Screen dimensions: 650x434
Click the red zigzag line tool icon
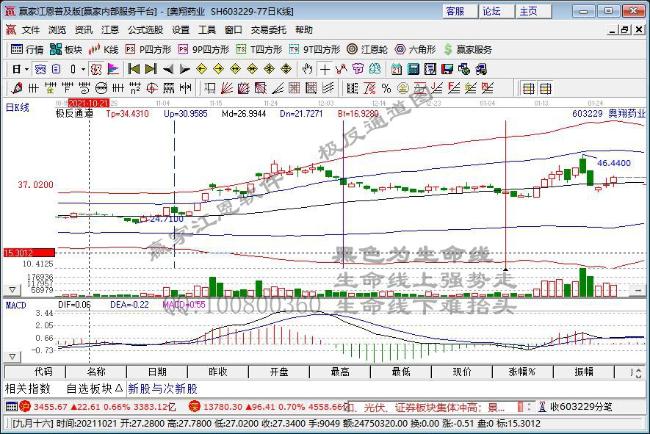[341, 69]
